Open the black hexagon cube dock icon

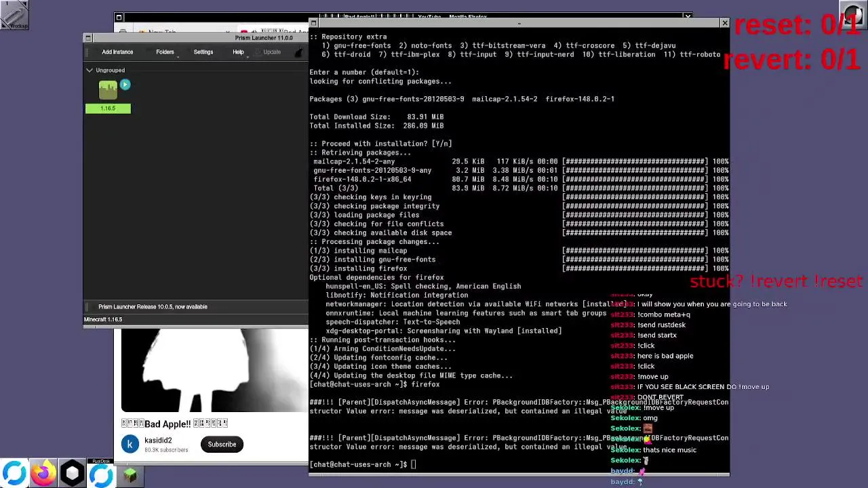pyautogui.click(x=72, y=474)
